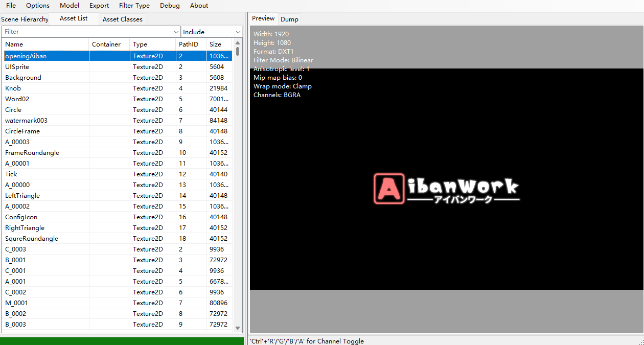Switch to the Dump tab

tap(289, 19)
